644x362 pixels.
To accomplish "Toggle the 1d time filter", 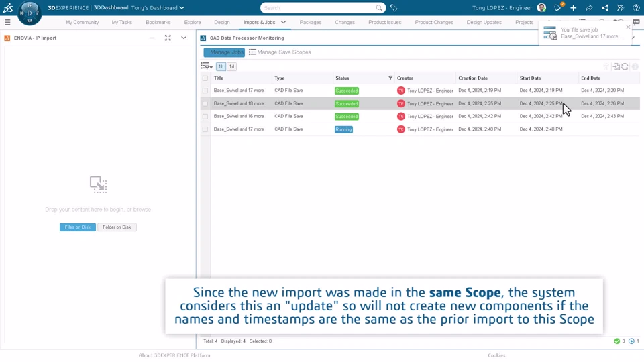I will tap(231, 66).
